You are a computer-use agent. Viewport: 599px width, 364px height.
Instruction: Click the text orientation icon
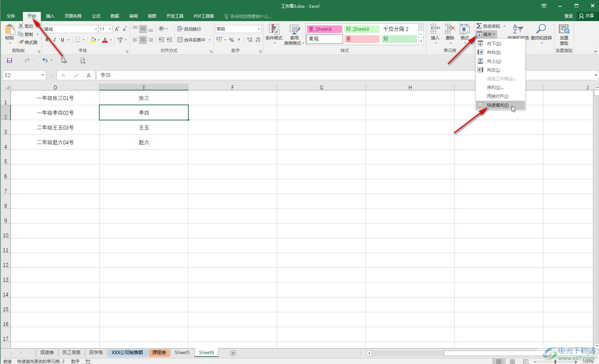(162, 29)
